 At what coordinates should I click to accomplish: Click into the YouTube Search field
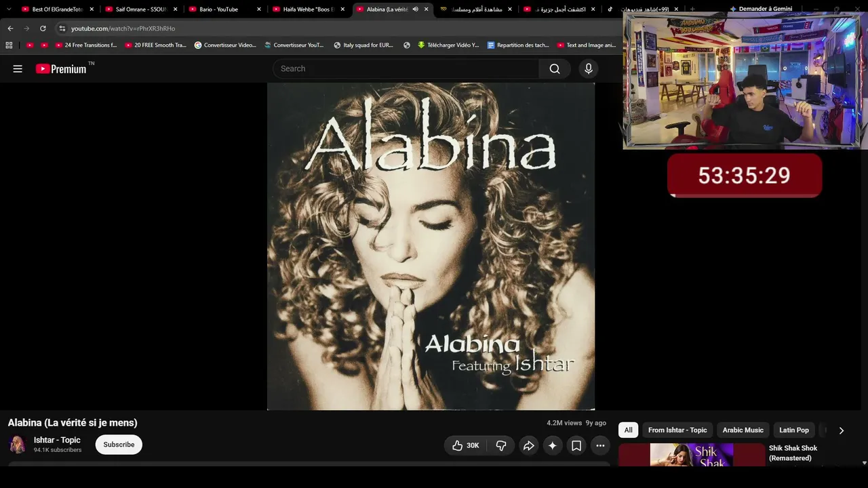tap(406, 68)
